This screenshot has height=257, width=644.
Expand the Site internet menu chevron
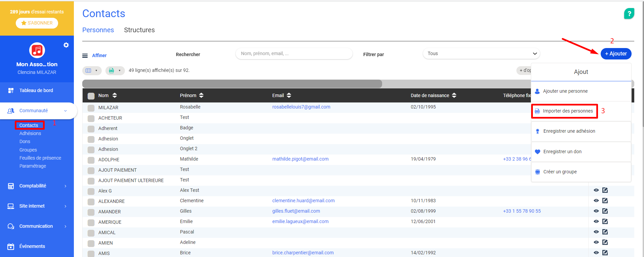point(65,206)
